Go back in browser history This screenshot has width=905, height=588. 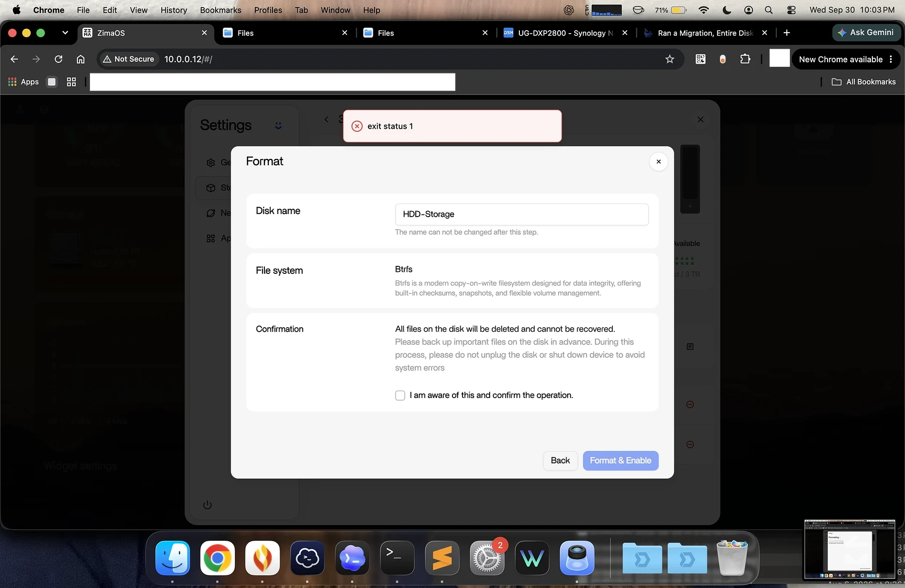pos(14,59)
